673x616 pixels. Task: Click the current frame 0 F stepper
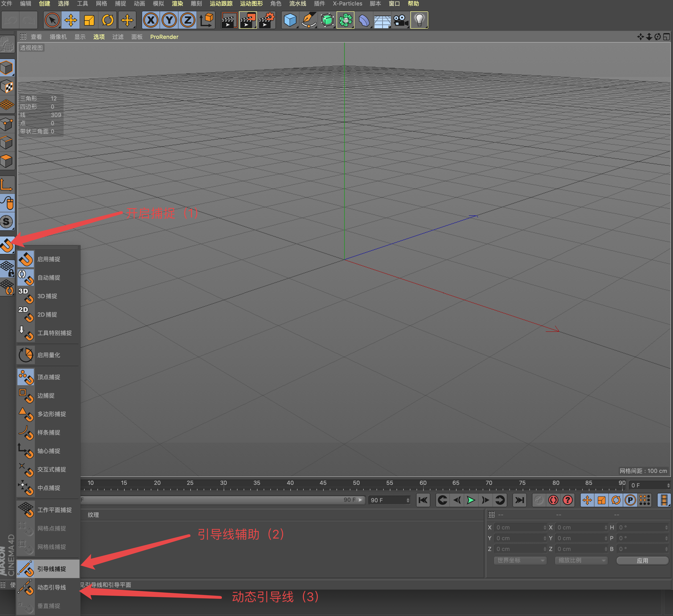pyautogui.click(x=668, y=485)
